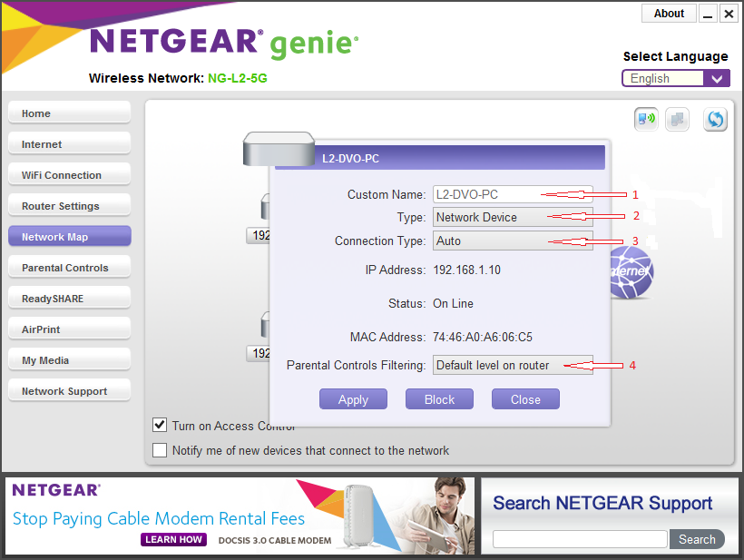Viewport: 744px width, 560px height.
Task: Click the wireless devices view icon
Action: pyautogui.click(x=646, y=120)
